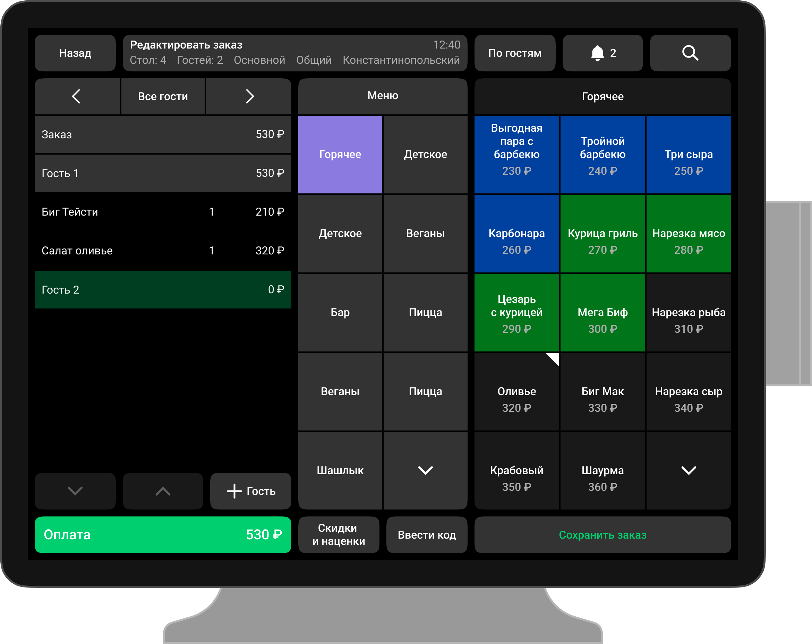The width and height of the screenshot is (812, 644).
Task: Add the green Курица гриль tile
Action: [602, 233]
